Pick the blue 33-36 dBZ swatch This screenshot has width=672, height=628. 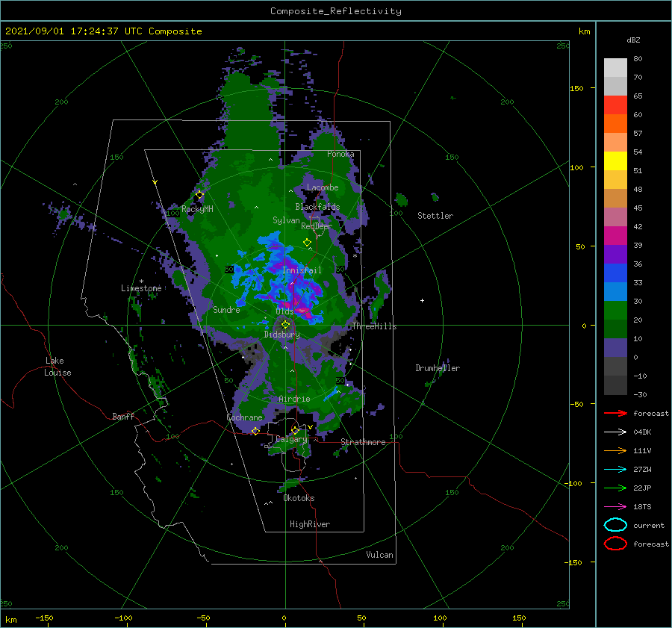[615, 273]
